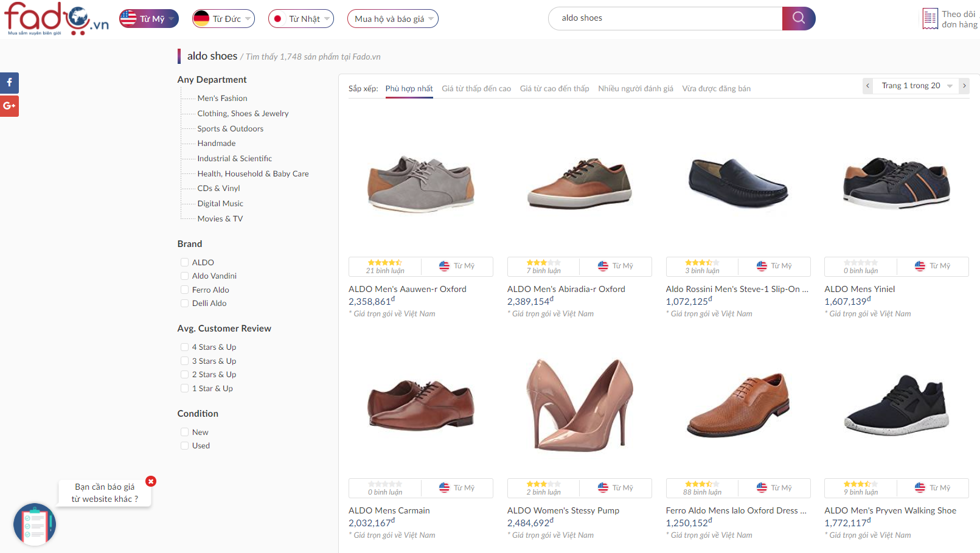Click navy Steve-1 loafer image

click(x=738, y=183)
